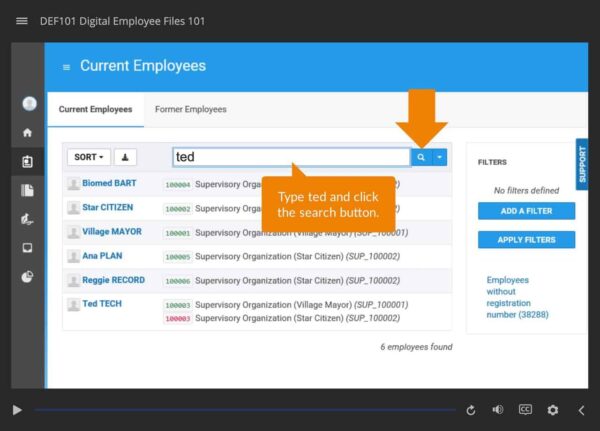Select the Current Employees tab

click(95, 109)
